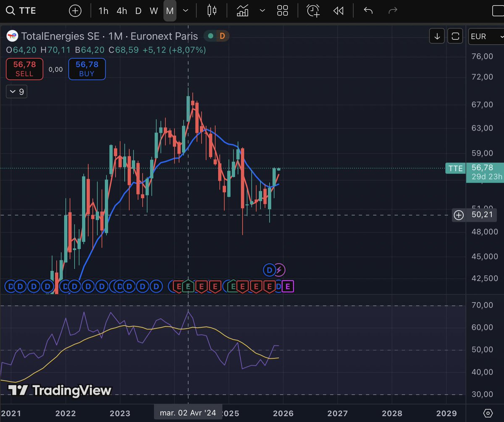Click the C68,59 close value
The image size is (504, 422).
[123, 50]
